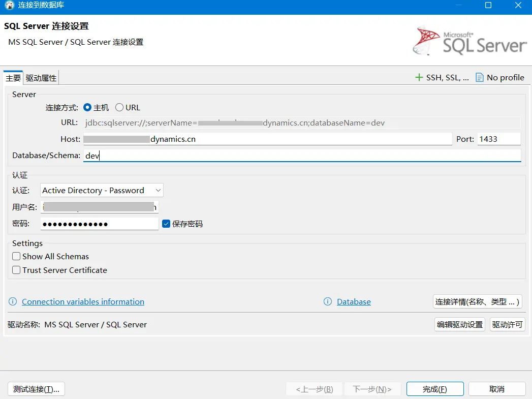
Task: Click info icon beside Database link
Action: pyautogui.click(x=328, y=301)
